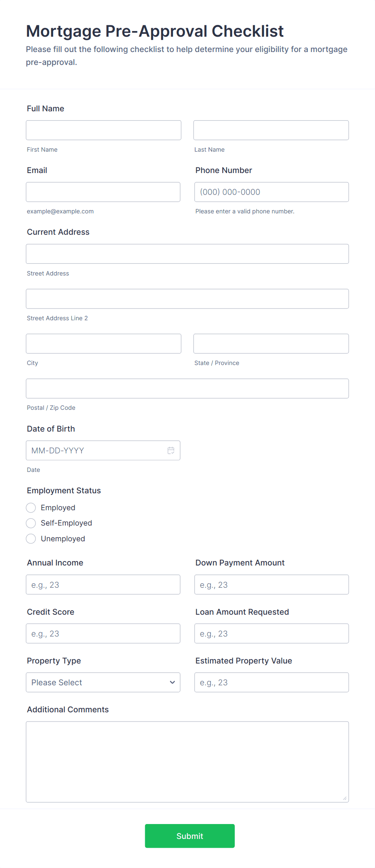The image size is (375, 868).
Task: Click the Annual Income field
Action: coord(103,584)
